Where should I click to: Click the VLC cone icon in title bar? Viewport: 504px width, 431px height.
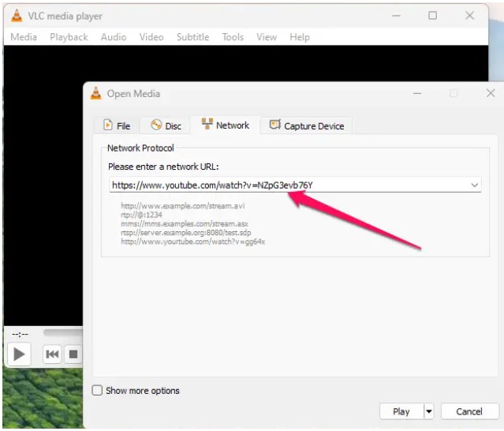point(17,16)
